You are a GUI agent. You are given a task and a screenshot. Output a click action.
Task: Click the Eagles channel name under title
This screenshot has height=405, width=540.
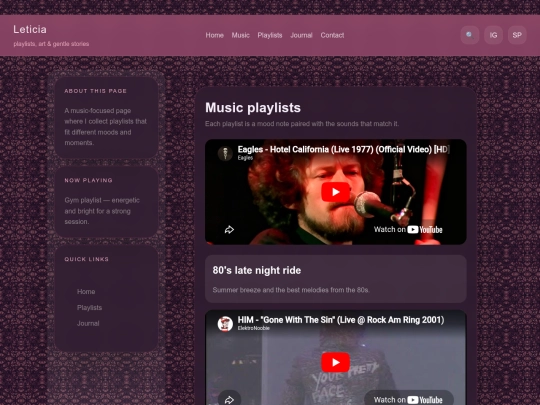(x=245, y=158)
